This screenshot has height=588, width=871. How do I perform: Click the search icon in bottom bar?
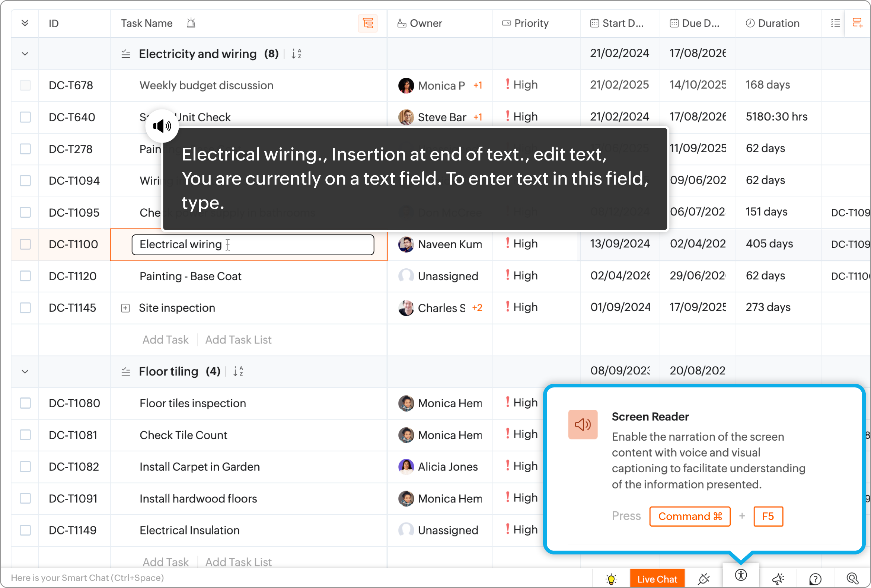[x=852, y=579]
